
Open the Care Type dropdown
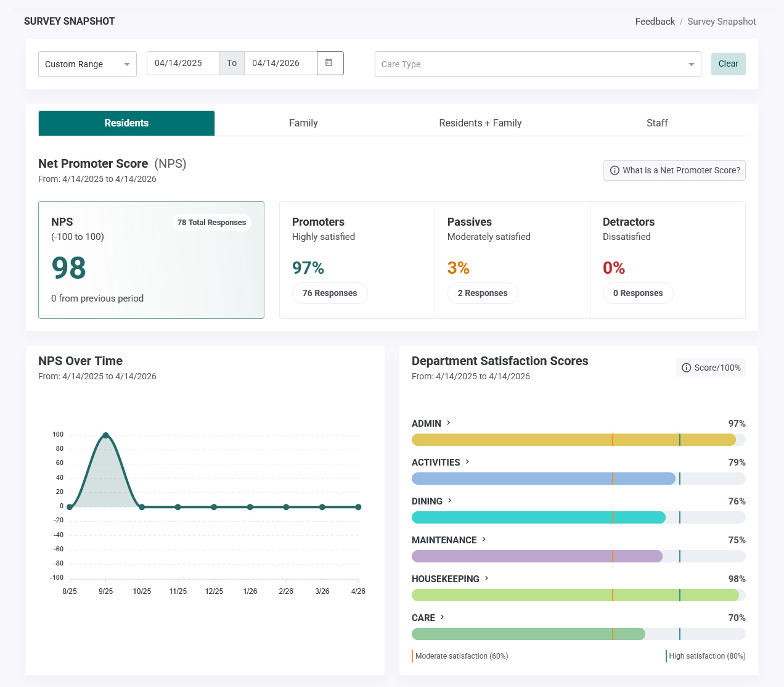537,64
